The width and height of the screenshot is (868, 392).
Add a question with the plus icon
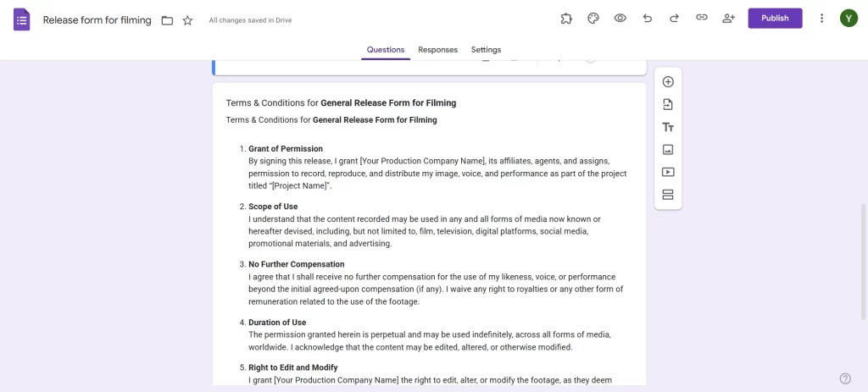tap(668, 82)
